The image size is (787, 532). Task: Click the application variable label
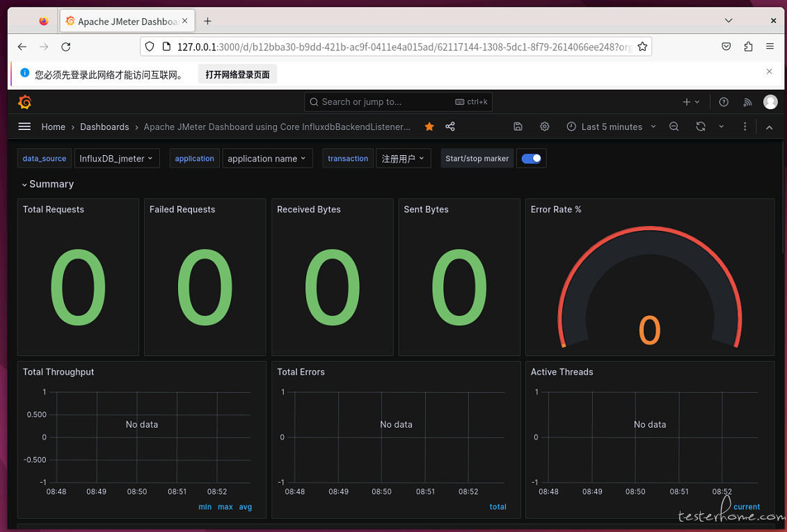pos(194,159)
